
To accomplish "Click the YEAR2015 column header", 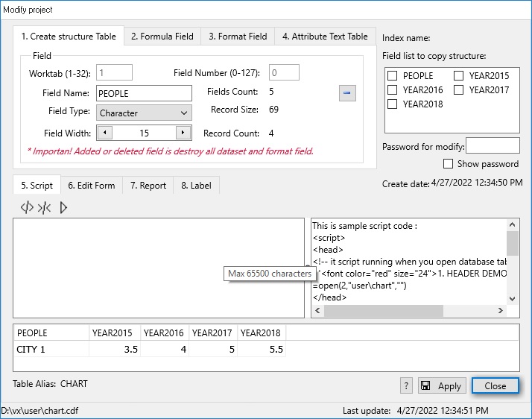I will 115,333.
